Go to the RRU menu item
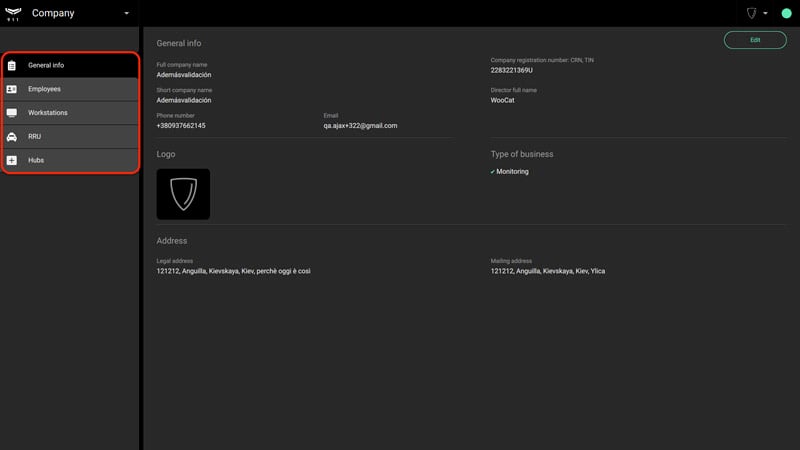The image size is (800, 450). point(70,137)
